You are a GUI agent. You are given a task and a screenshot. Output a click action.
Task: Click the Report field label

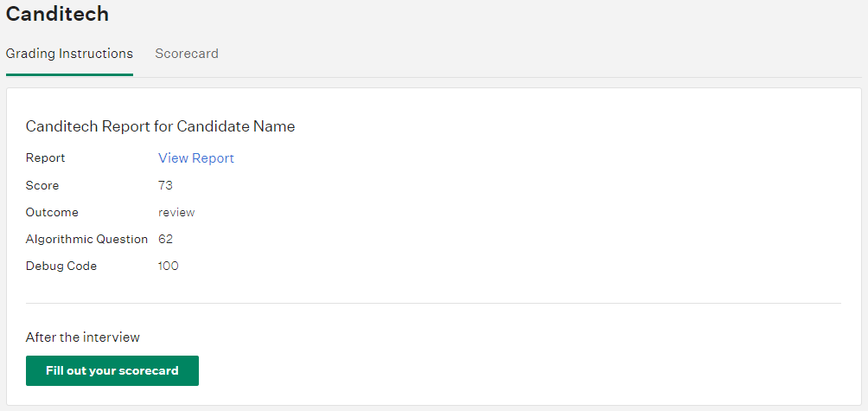(46, 157)
